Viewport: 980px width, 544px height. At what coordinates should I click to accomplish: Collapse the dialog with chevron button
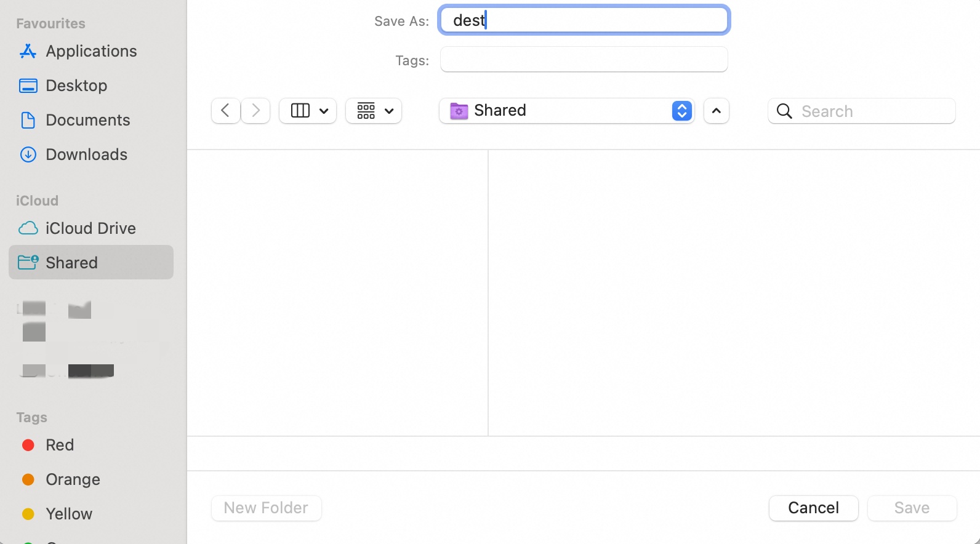coord(716,111)
